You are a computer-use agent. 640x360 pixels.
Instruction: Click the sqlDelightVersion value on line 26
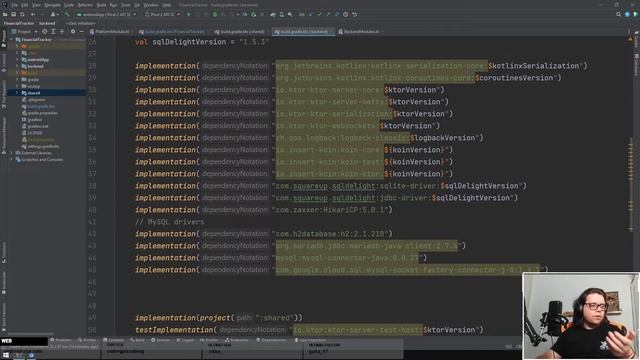point(254,42)
